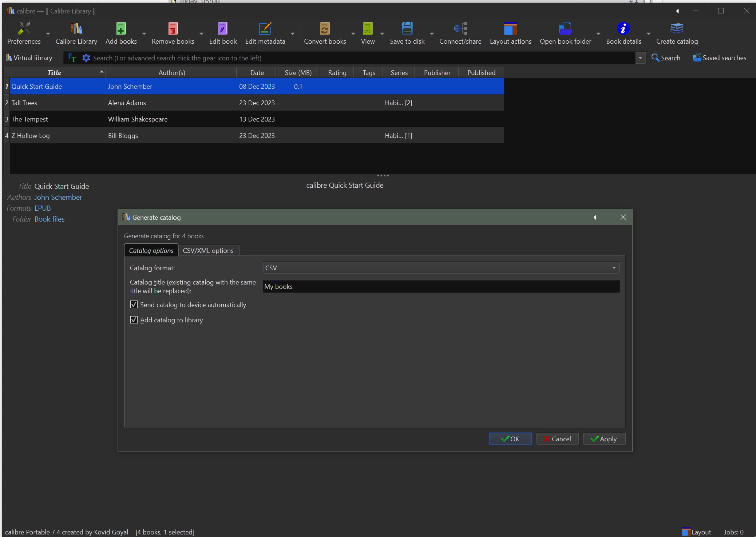The height and width of the screenshot is (537, 756).
Task: Click the Remove books trash icon
Action: pos(173,29)
